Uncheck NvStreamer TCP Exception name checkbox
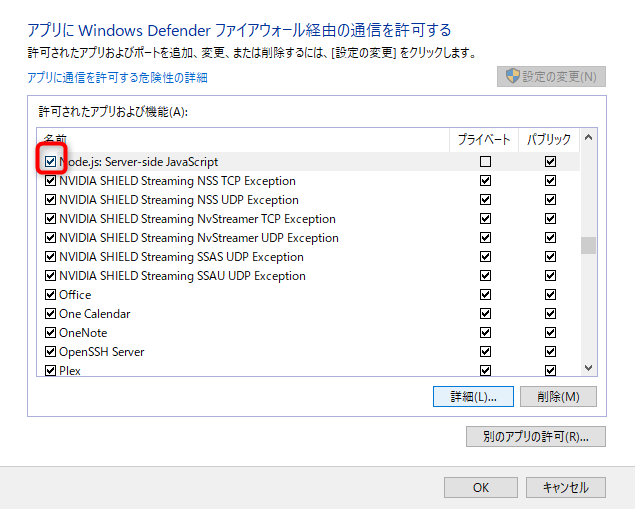The width and height of the screenshot is (635, 509). pyautogui.click(x=50, y=219)
